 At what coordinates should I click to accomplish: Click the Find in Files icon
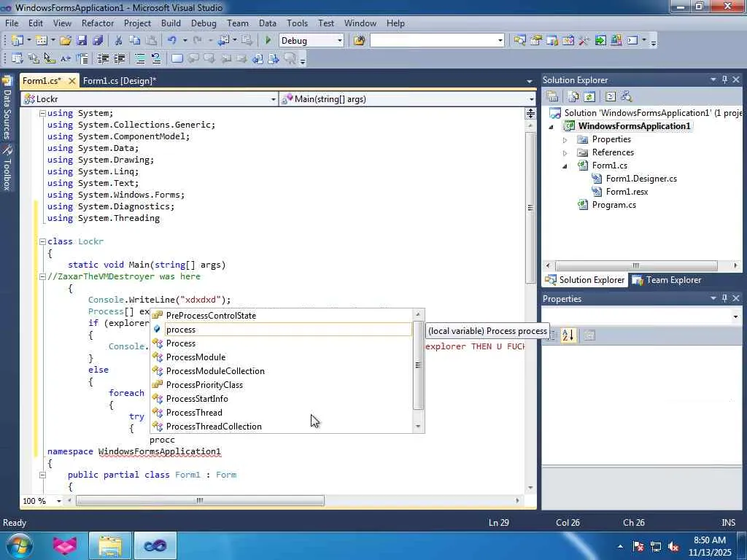point(359,41)
